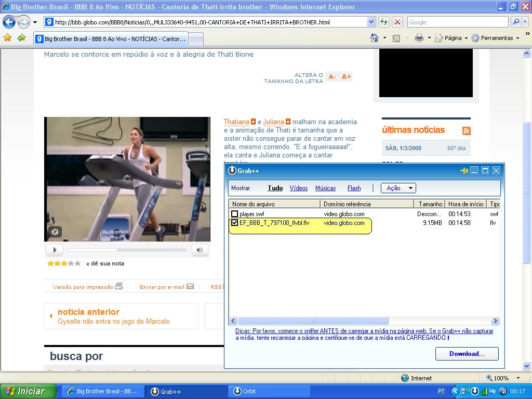Viewport: 532px width, 399px height.
Task: Click the PT language indicator in tray
Action: [441, 391]
